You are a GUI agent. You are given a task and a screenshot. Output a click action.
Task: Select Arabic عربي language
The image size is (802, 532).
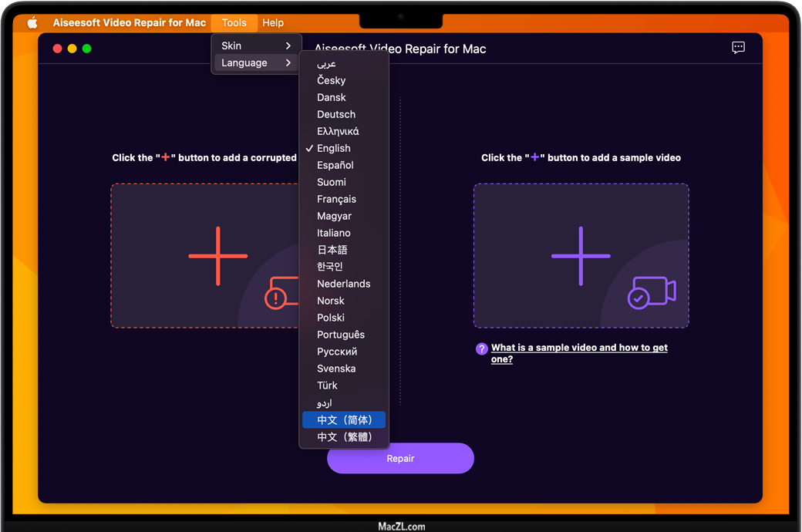point(344,63)
